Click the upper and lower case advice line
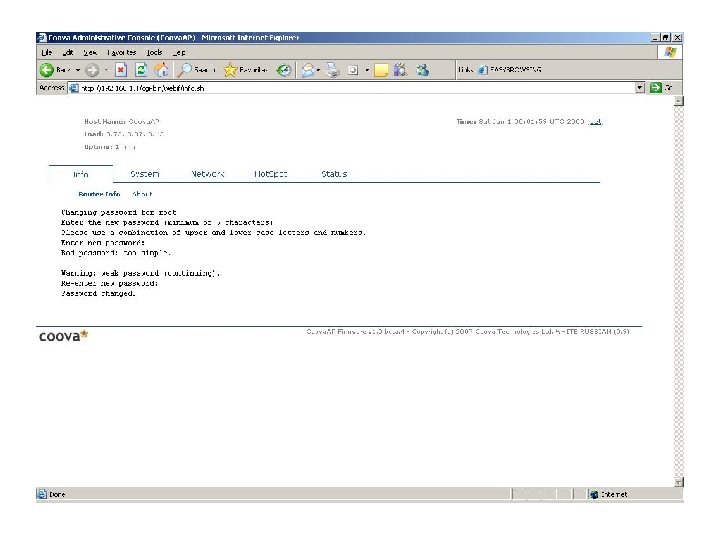Image resolution: width=720 pixels, height=540 pixels. (213, 233)
